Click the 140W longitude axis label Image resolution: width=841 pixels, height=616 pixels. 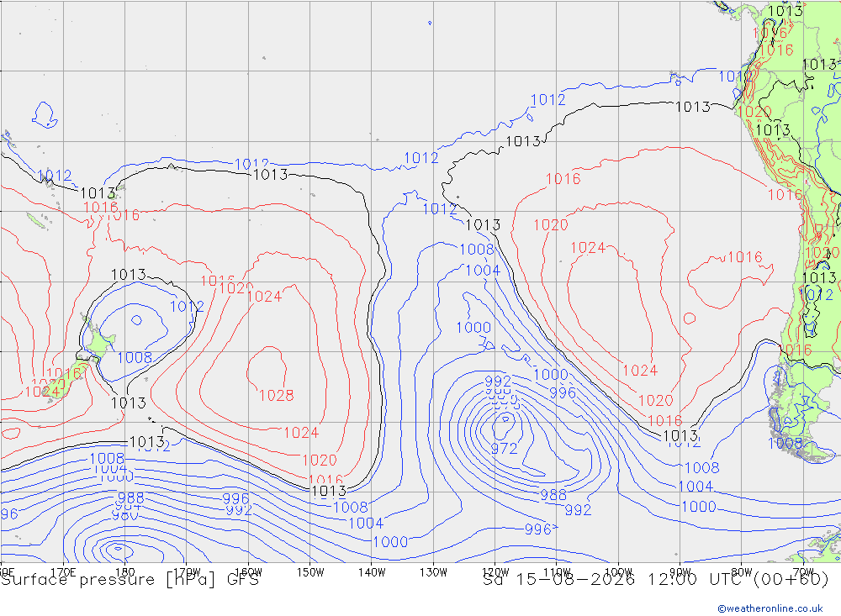(x=372, y=572)
